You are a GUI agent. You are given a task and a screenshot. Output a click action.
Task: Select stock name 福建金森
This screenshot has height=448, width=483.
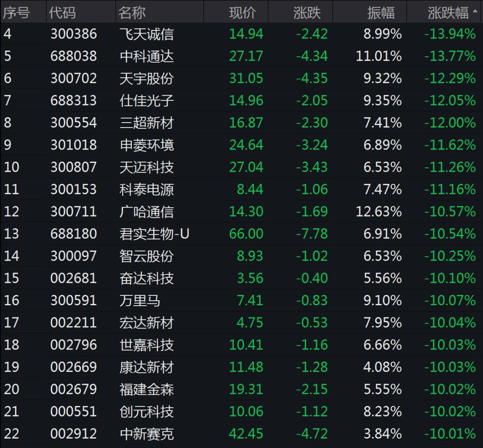(x=147, y=389)
